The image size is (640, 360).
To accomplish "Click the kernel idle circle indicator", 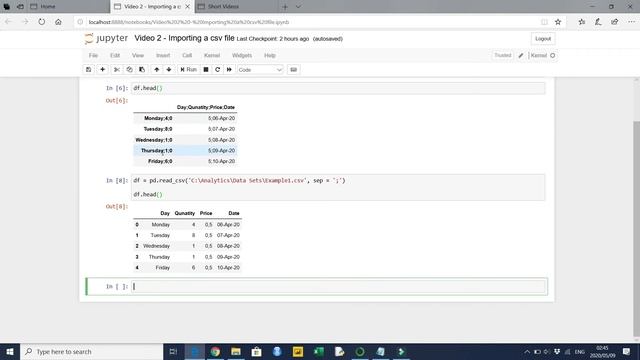I will coord(553,56).
